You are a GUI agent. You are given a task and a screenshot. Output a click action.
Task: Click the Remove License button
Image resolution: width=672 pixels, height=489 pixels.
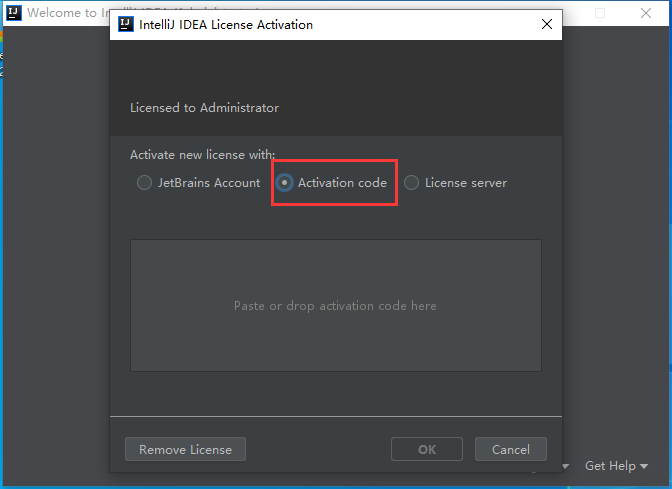185,449
